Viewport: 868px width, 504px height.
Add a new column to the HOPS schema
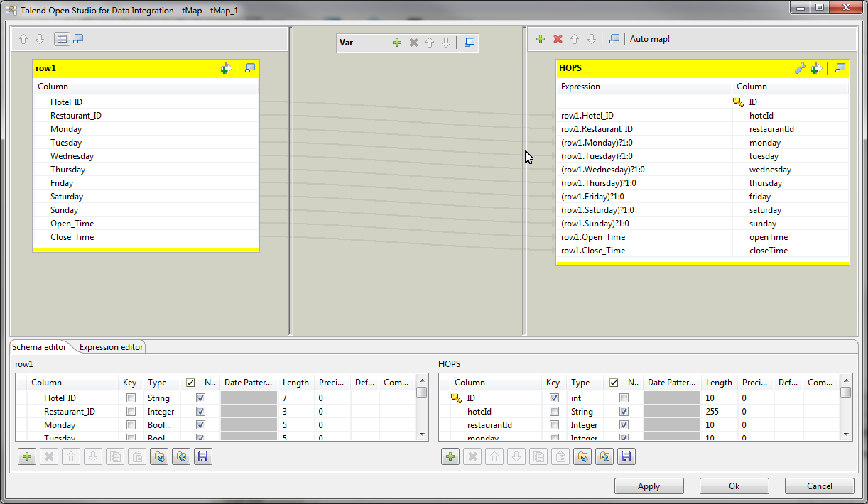[450, 456]
